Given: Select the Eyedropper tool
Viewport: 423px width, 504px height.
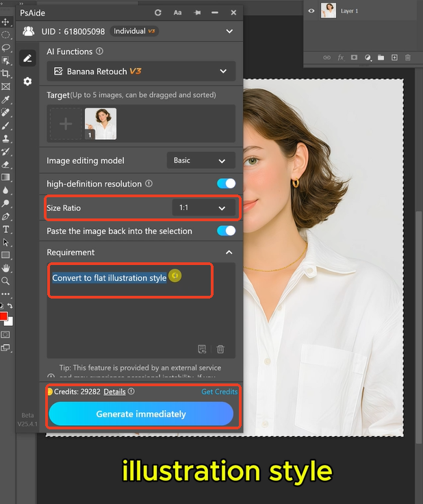Looking at the screenshot, I should click(x=5, y=100).
